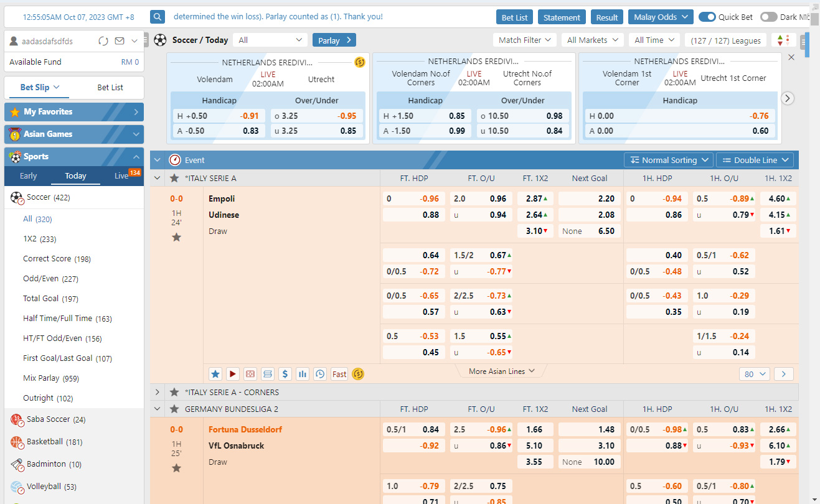This screenshot has height=504, width=820.
Task: Toggle the Dark Mode switch
Action: [x=768, y=17]
